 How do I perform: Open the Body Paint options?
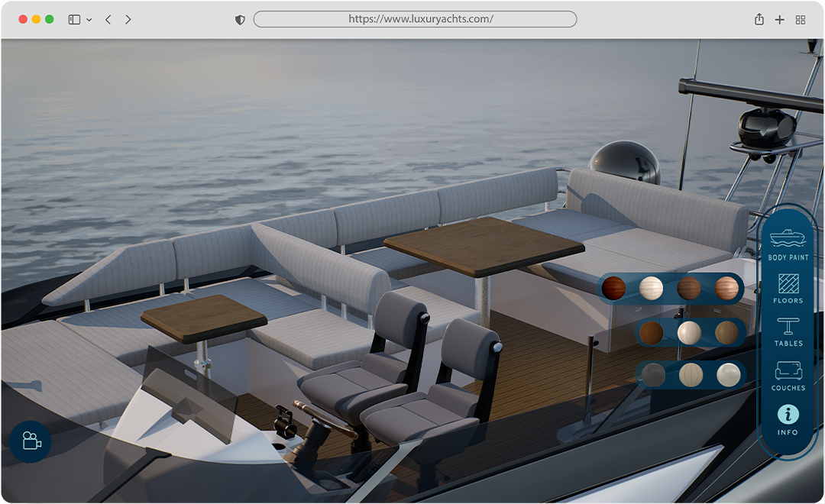(x=788, y=244)
